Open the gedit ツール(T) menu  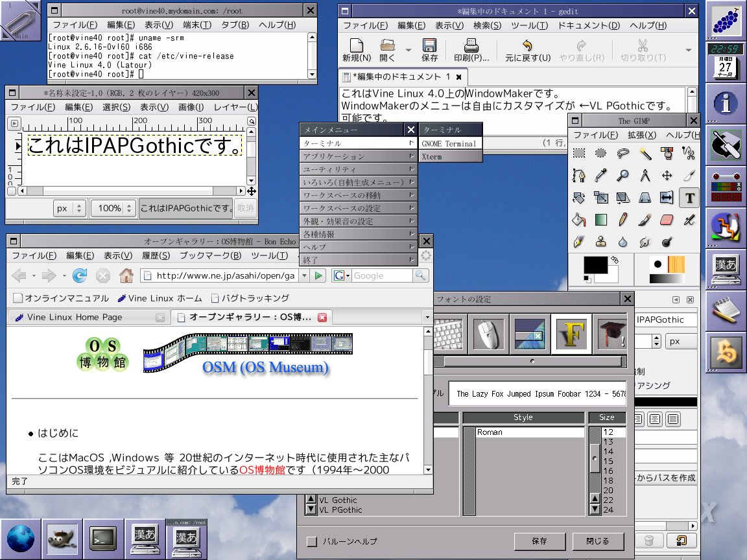point(529,26)
